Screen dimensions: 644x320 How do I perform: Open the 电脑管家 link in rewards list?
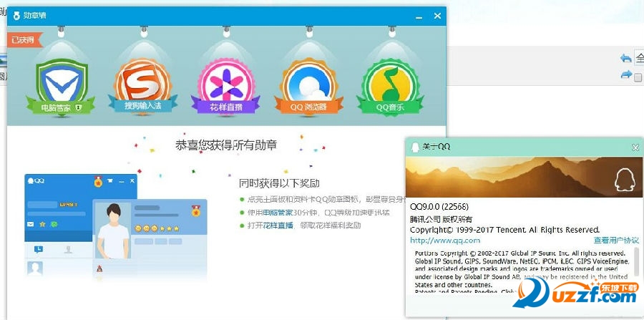tap(278, 213)
